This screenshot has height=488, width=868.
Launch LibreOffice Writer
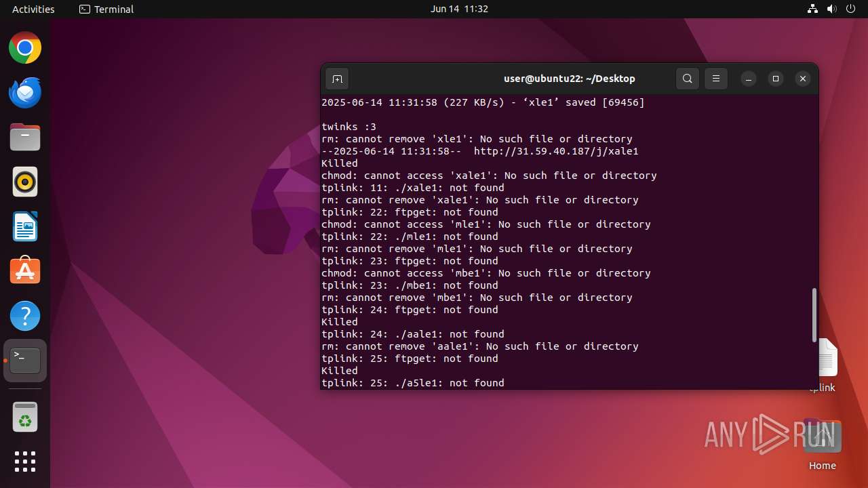[x=25, y=227]
